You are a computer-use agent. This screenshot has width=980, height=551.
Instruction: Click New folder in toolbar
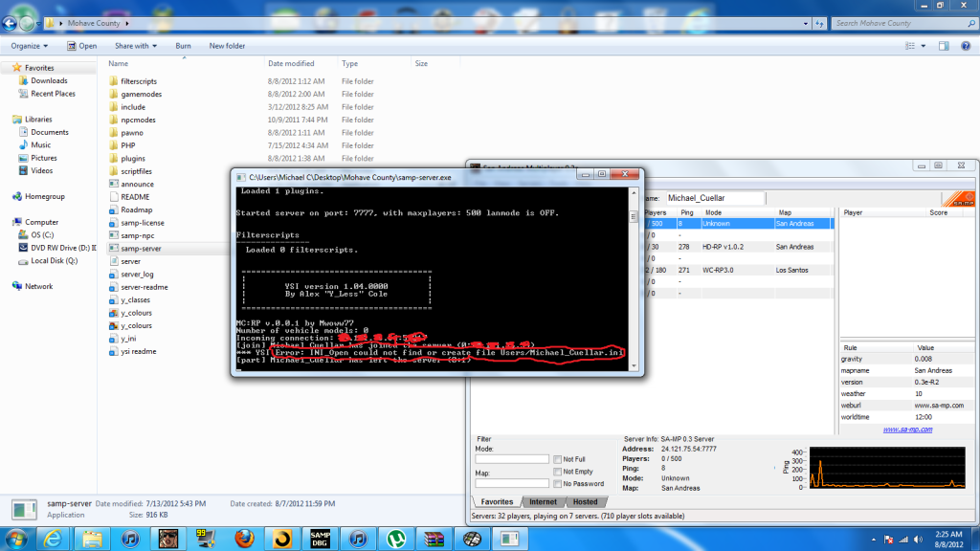click(x=227, y=46)
